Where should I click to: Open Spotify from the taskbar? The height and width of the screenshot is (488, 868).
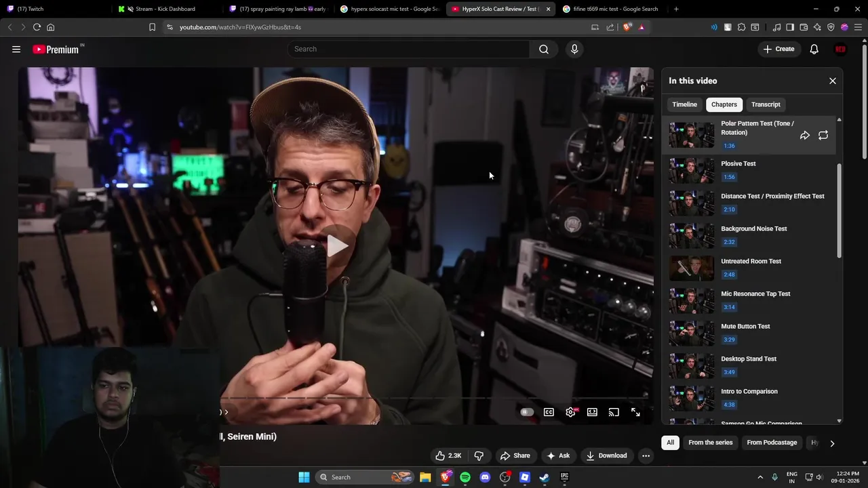click(x=465, y=477)
